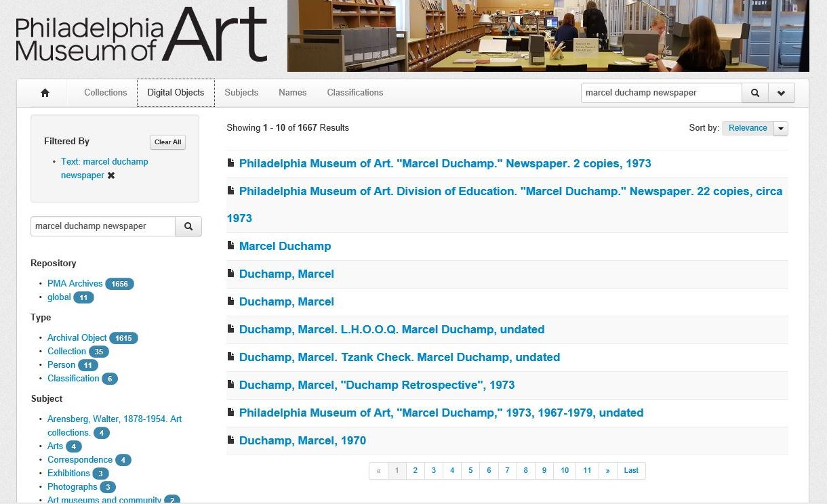Filter by global repository
This screenshot has width=827, height=504.
[59, 297]
